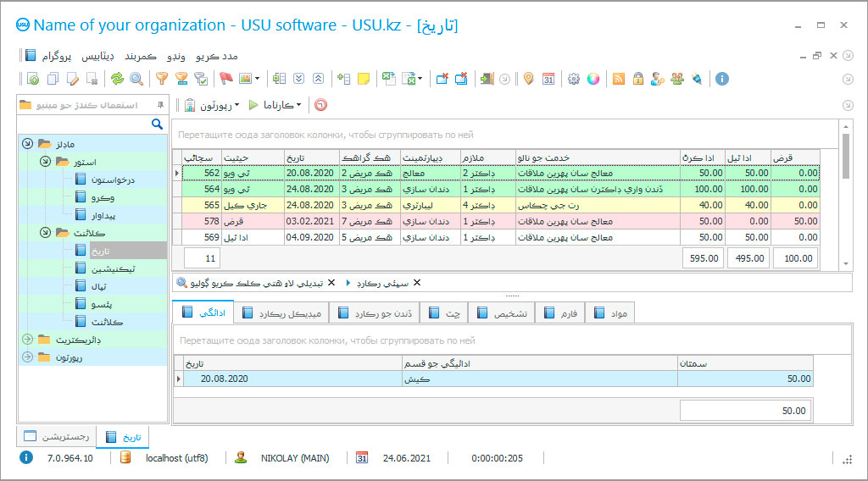Switch to the ڏندن جو رڪارڊ tab
Screen dimensions: 868x481
coord(374,313)
